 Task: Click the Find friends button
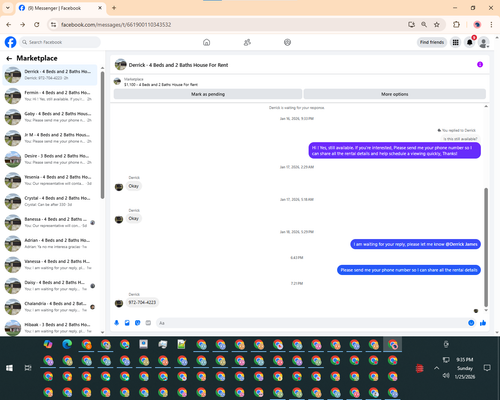click(x=432, y=42)
